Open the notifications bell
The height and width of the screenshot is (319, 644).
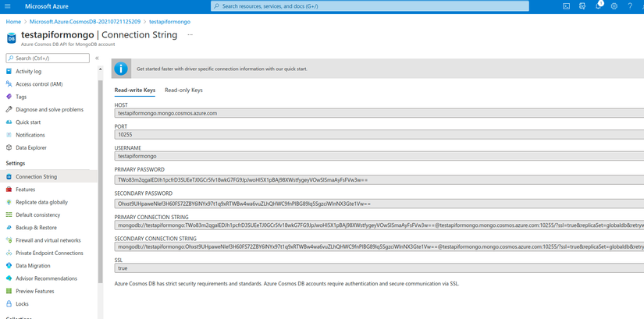[599, 6]
